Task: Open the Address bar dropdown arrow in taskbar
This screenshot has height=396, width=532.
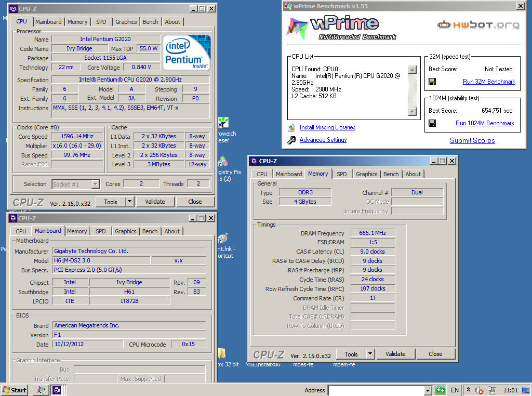Action: 428,391
